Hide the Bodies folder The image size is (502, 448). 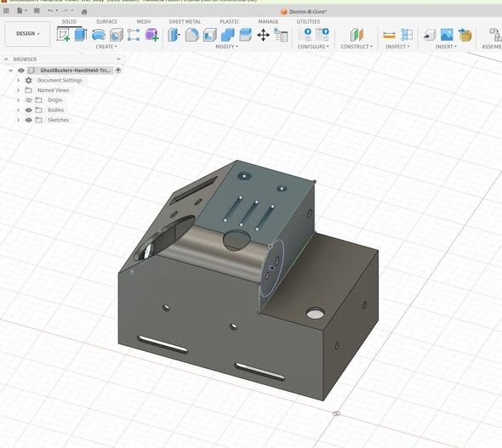coord(28,110)
